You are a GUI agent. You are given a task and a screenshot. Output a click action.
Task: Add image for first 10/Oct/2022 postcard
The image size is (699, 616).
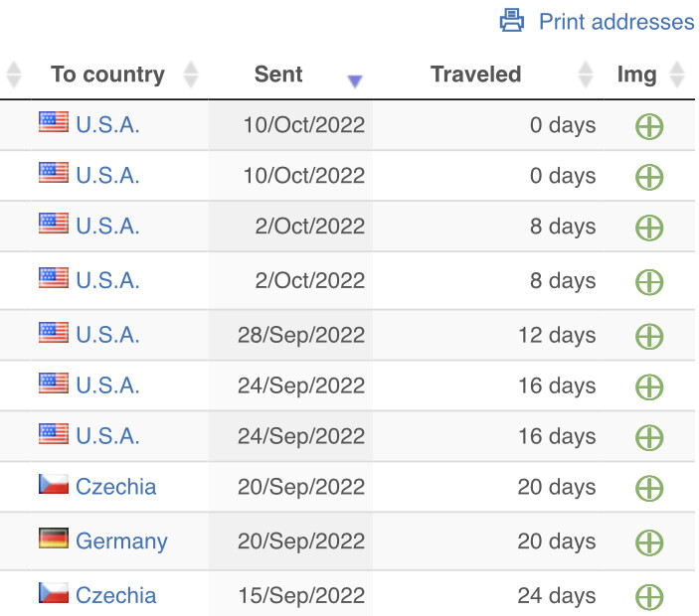coord(649,126)
